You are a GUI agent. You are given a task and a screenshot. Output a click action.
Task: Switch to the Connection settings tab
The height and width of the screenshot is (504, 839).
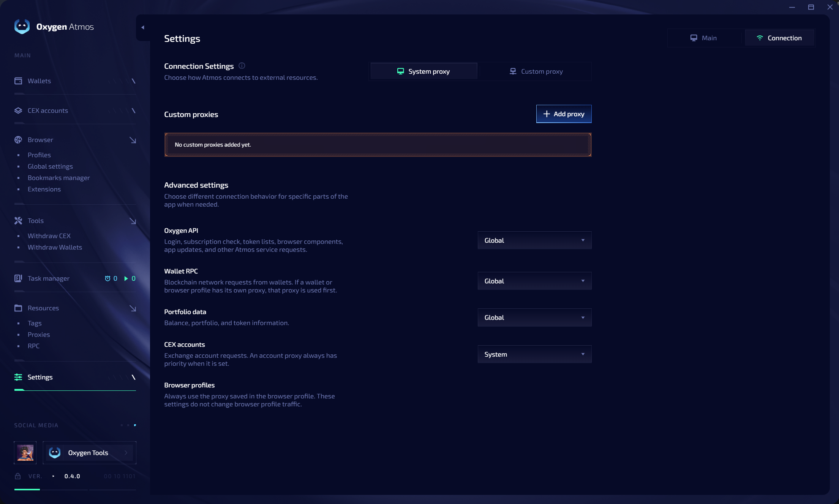pyautogui.click(x=779, y=38)
